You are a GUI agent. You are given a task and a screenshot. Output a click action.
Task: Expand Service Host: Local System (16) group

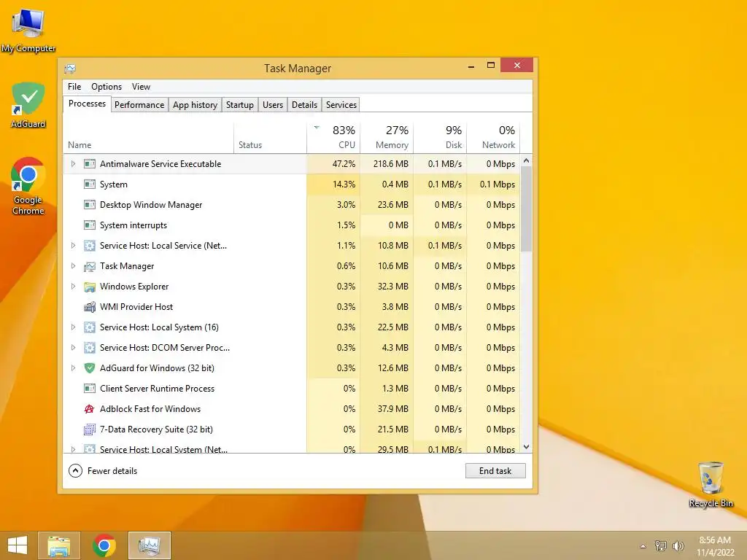74,327
